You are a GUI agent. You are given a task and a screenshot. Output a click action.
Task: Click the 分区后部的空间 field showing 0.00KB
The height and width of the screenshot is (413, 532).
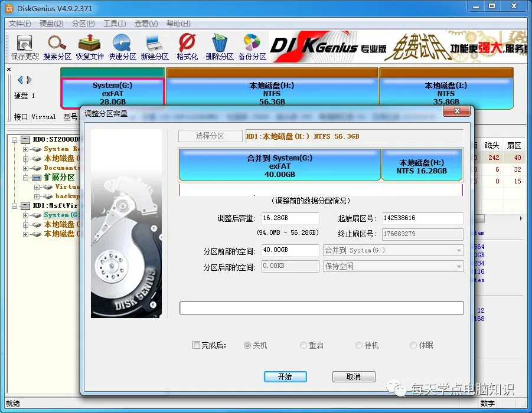click(x=290, y=266)
